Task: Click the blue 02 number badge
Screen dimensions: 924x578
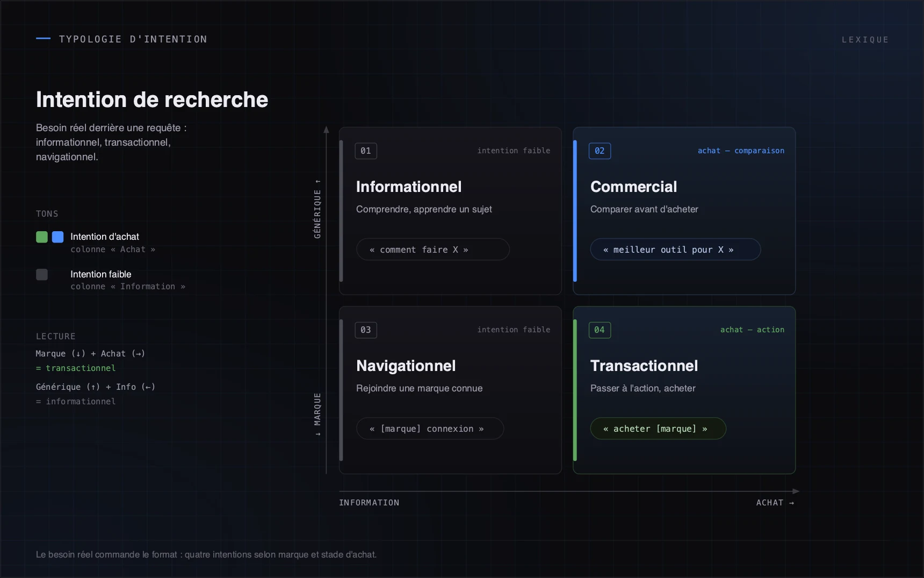Action: (x=600, y=151)
